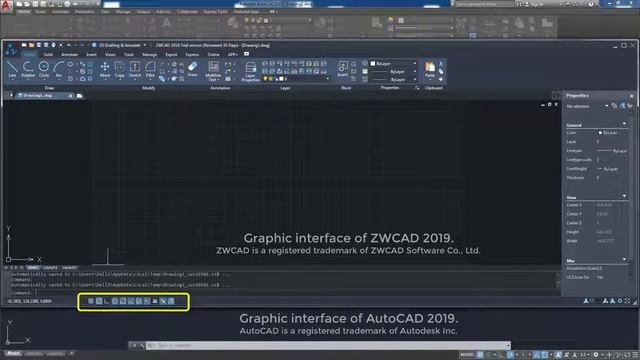
Task: Toggle Polar tracking in ZWCAD status bar
Action: coord(115,301)
